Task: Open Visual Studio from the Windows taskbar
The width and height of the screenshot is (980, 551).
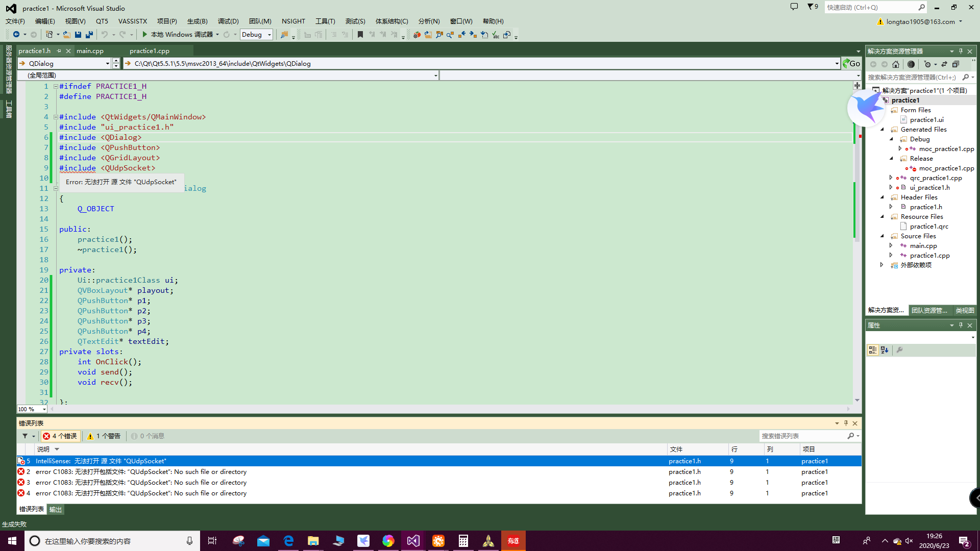Action: pos(413,541)
